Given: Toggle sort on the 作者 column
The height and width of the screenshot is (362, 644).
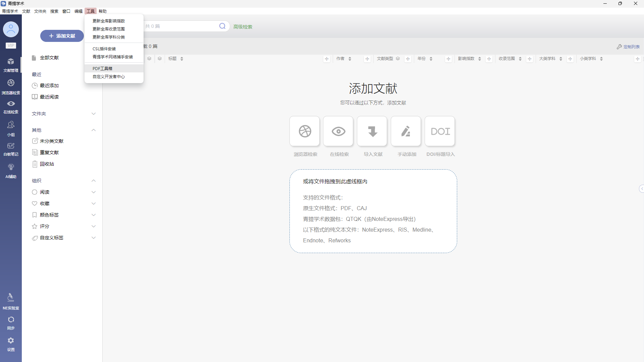Looking at the screenshot, I should click(350, 59).
